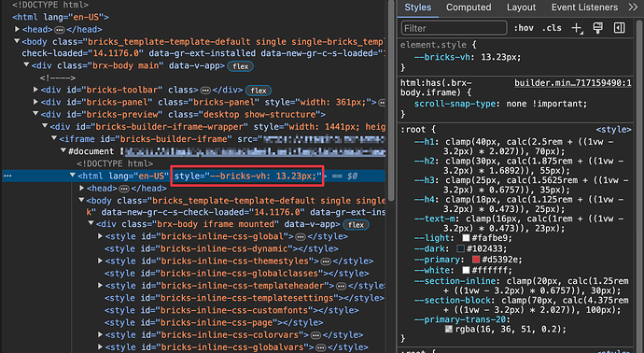
Task: Select bricks-inline-css-globalclasses style row
Action: pyautogui.click(x=236, y=274)
